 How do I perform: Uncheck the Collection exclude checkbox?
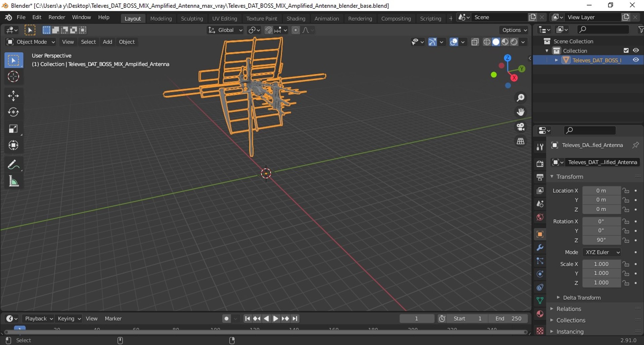(x=626, y=50)
